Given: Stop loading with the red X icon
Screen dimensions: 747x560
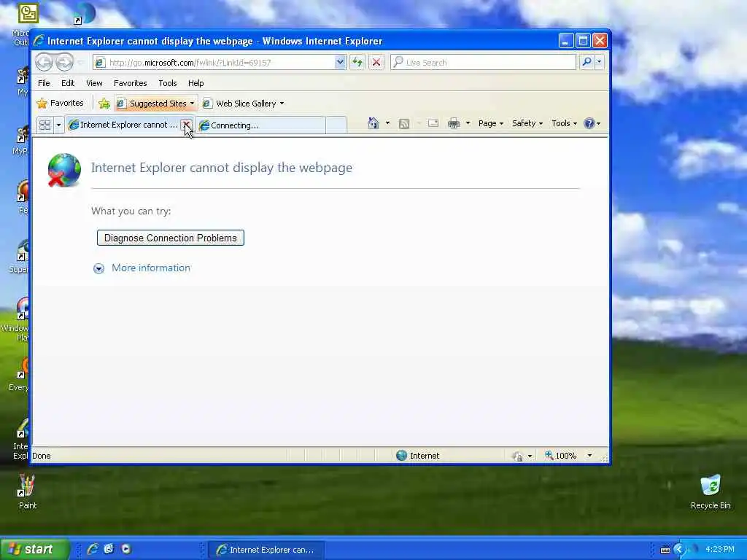Looking at the screenshot, I should [376, 62].
